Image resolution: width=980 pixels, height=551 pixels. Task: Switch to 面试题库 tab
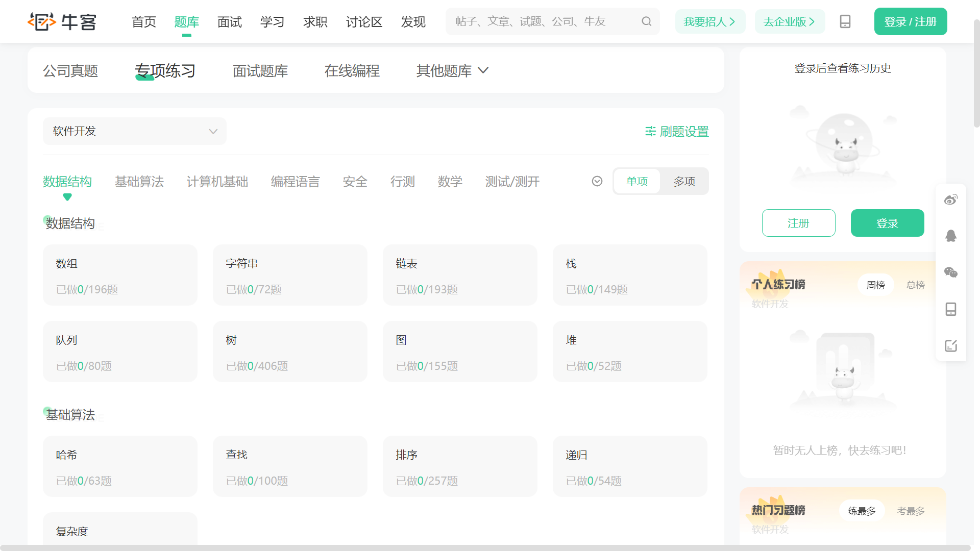[260, 70]
